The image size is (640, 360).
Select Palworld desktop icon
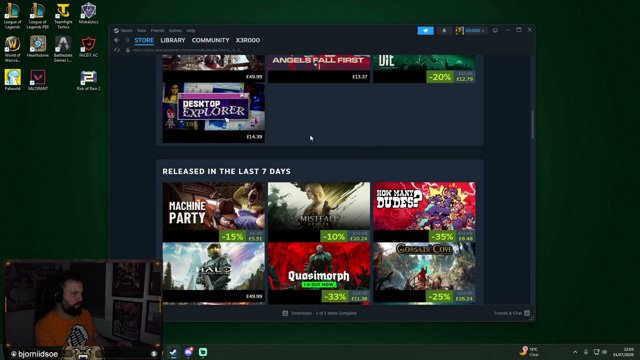(x=12, y=80)
